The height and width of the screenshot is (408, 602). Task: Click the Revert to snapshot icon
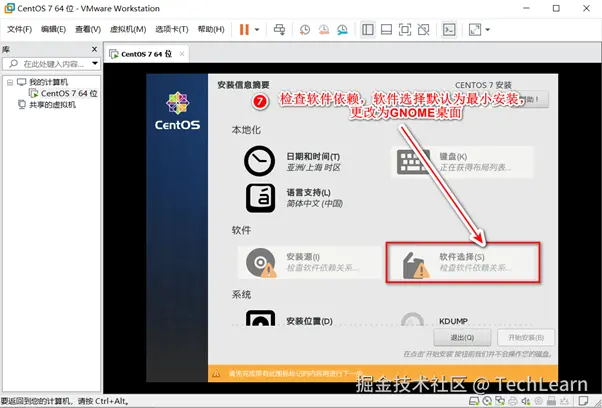(x=324, y=30)
